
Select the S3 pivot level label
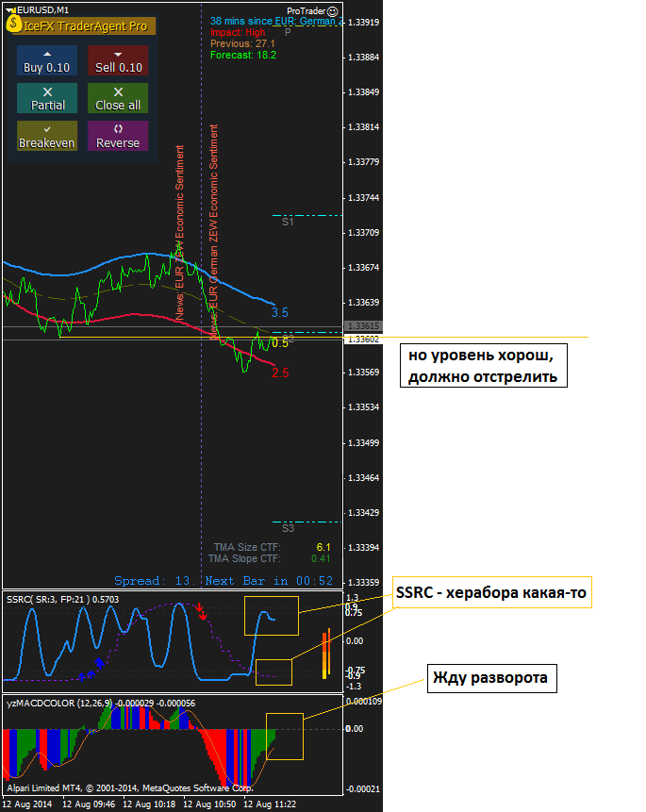point(288,528)
